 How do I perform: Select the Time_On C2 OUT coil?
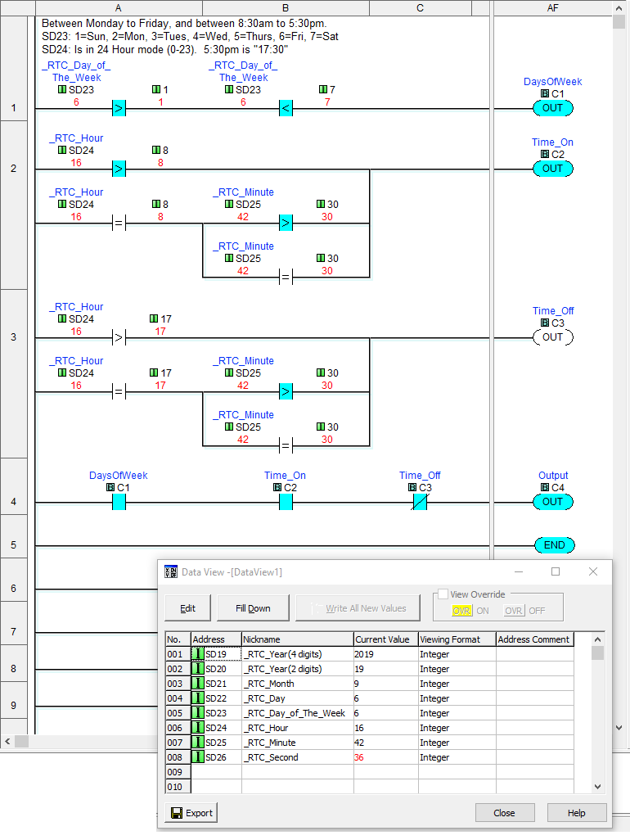click(x=553, y=168)
